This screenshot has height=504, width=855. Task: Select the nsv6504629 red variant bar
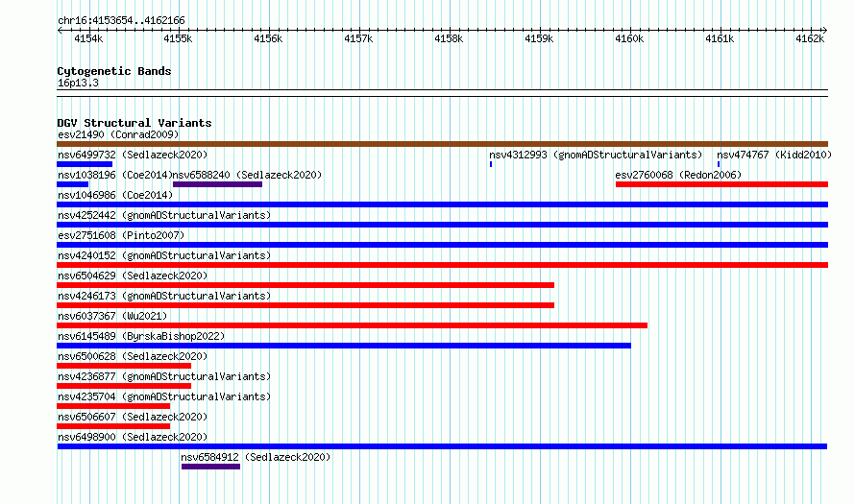(x=305, y=285)
